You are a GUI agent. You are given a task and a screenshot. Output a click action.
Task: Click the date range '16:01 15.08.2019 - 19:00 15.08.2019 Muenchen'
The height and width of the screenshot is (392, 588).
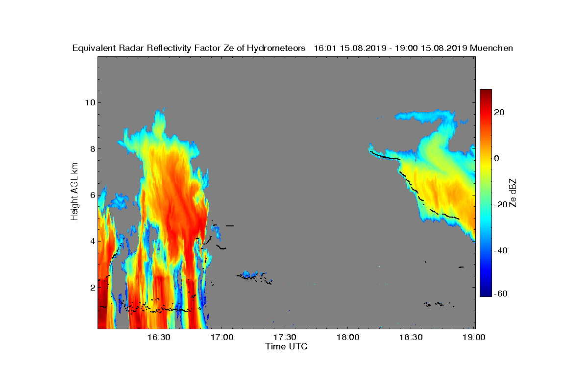point(413,48)
